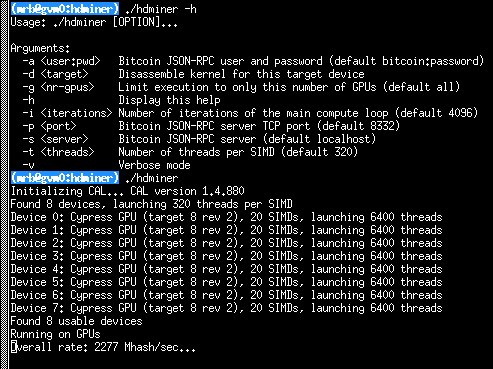The image size is (493, 369).
Task: Click the terminal cursor before 'verall rate'
Action: [14, 347]
